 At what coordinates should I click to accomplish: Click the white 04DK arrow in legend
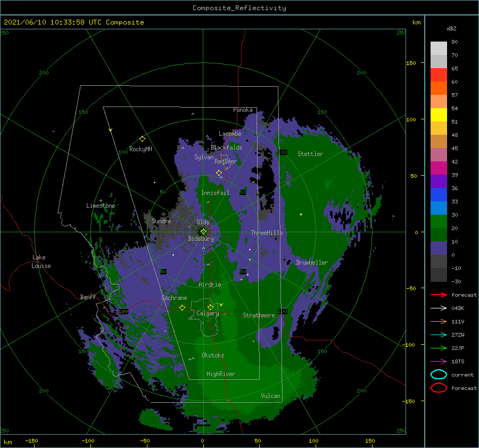(439, 308)
